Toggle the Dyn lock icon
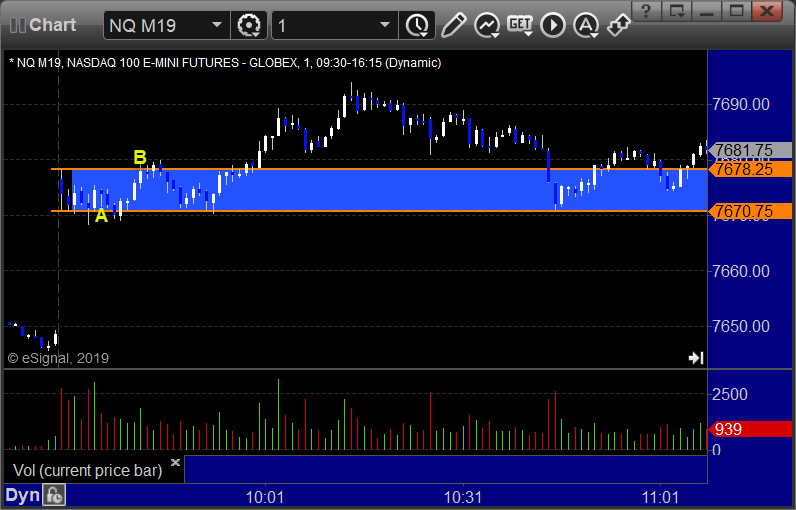This screenshot has width=796, height=510. tap(54, 495)
